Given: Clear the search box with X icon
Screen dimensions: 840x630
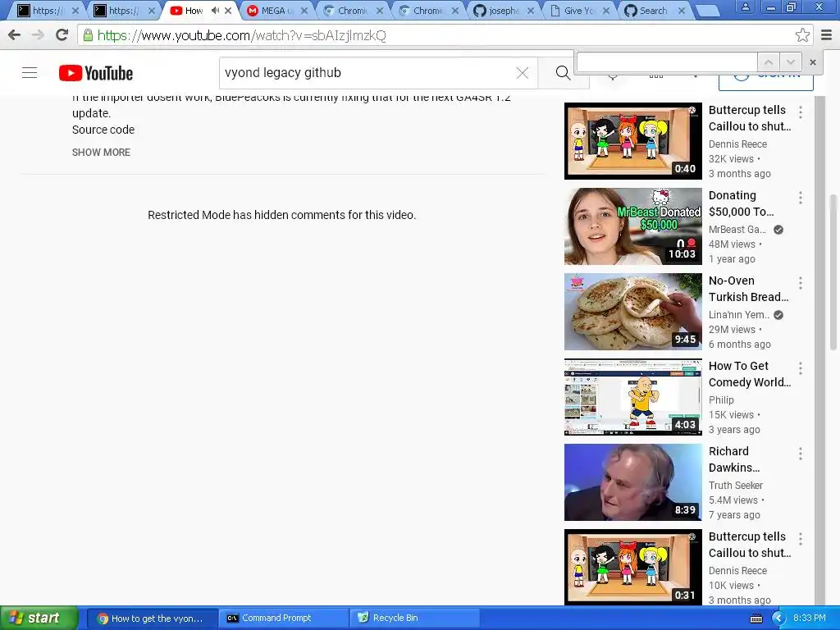Looking at the screenshot, I should [x=523, y=73].
